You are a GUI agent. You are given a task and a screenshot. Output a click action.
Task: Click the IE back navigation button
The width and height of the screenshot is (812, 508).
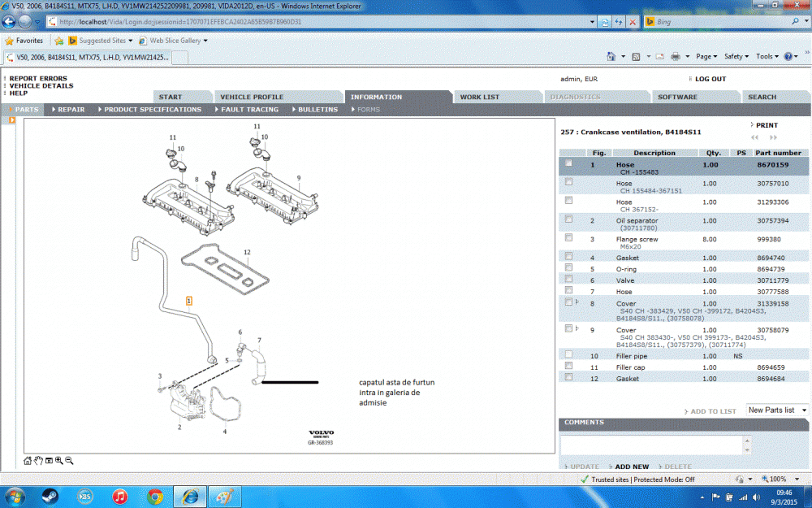(9, 22)
